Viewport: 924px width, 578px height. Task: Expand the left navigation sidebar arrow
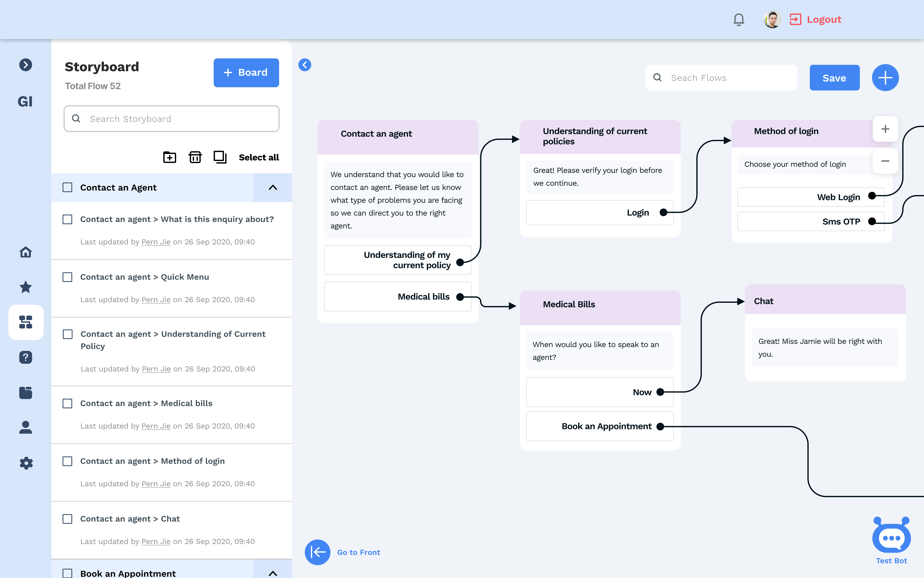(x=26, y=65)
